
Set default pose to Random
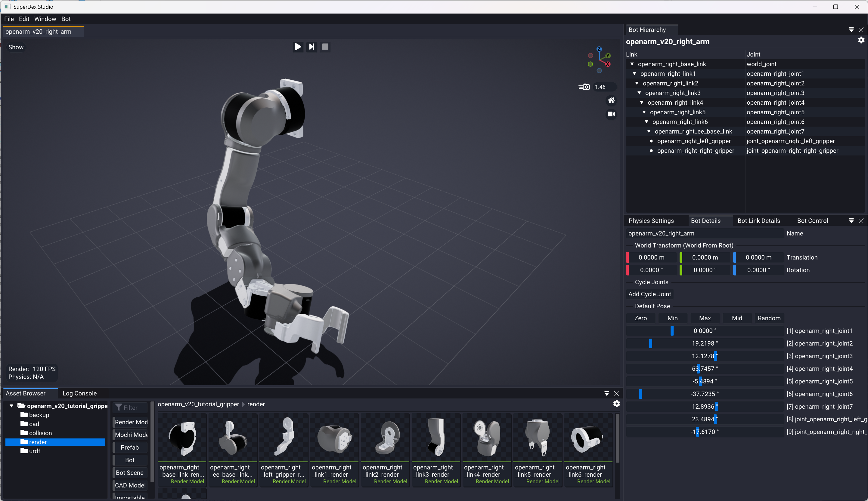769,318
